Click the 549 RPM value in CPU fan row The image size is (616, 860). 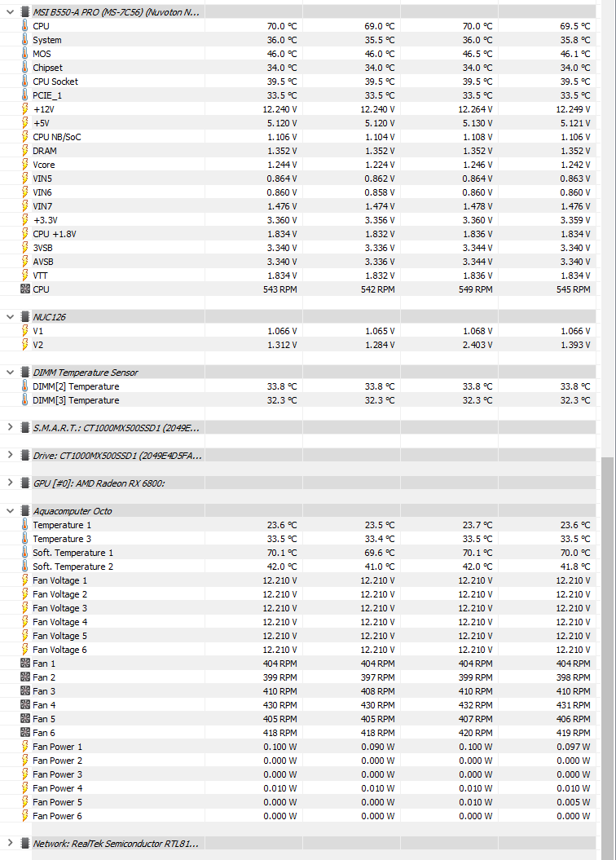pos(475,289)
